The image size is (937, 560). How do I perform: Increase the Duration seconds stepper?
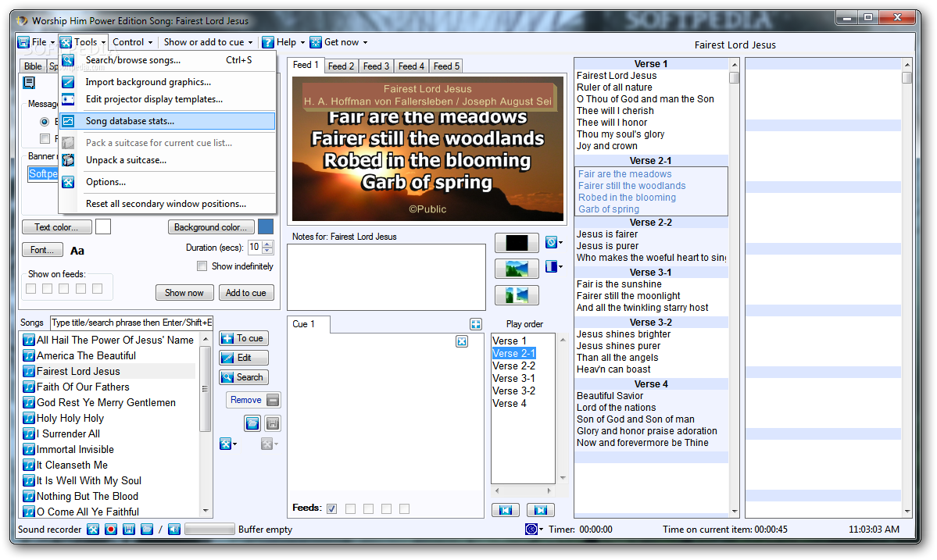tap(268, 244)
